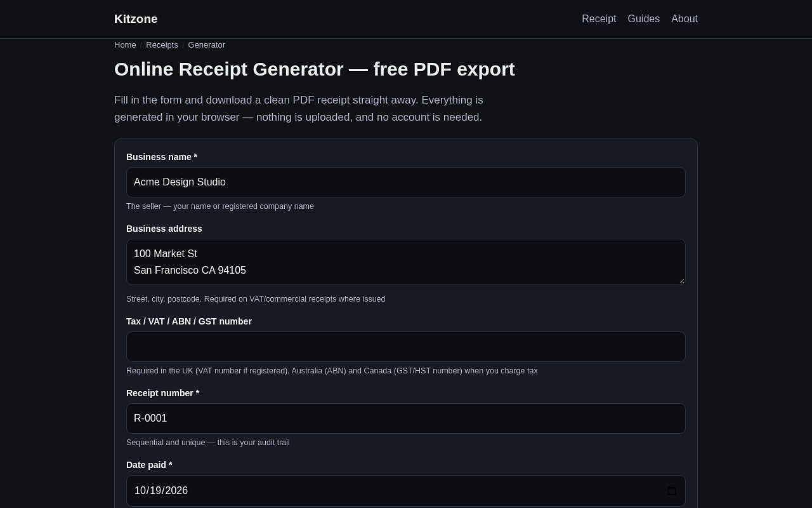The height and width of the screenshot is (508, 812).
Task: Click the 'Receipt number *' label
Action: (163, 393)
